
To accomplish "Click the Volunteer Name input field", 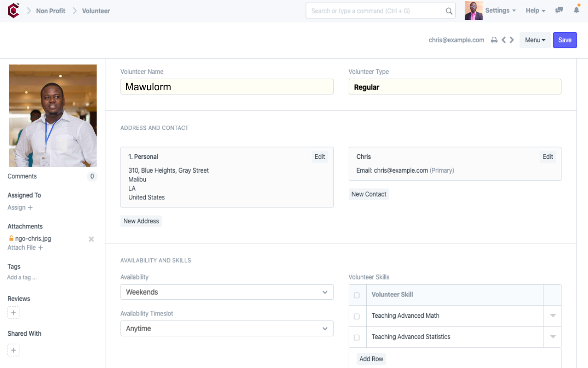I will coord(227,87).
